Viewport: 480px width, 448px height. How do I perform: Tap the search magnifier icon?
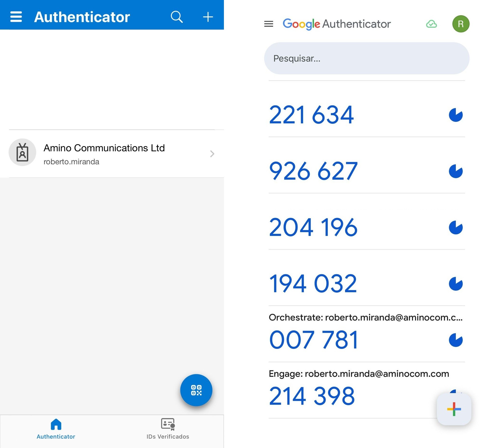[177, 17]
